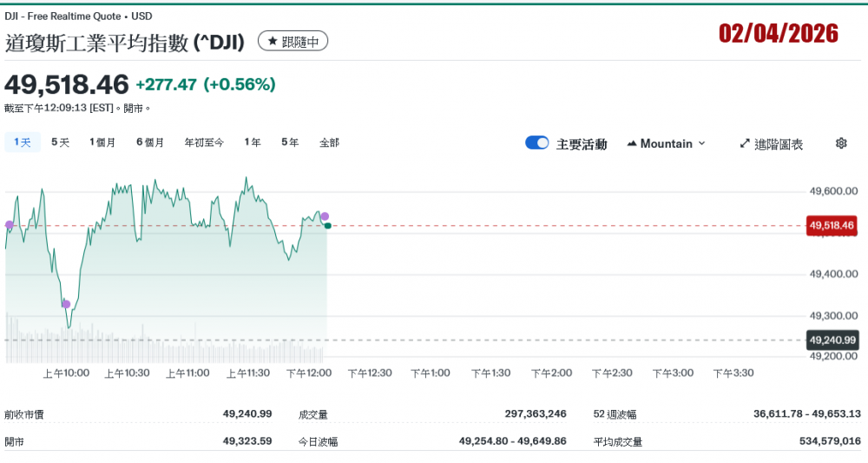This screenshot has height=463, width=868.
Task: Click the advanced chart expand arrows icon
Action: (744, 143)
